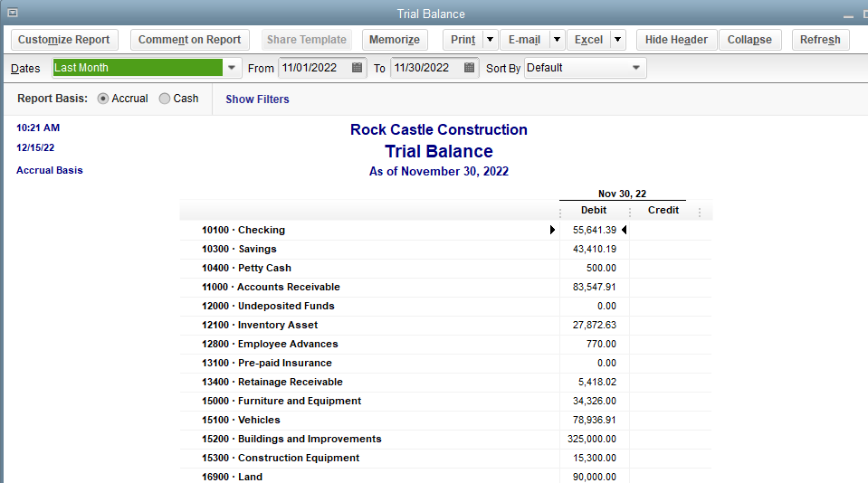Select the 11000 · Accounts Receivable row
The width and height of the screenshot is (868, 483).
pyautogui.click(x=445, y=287)
